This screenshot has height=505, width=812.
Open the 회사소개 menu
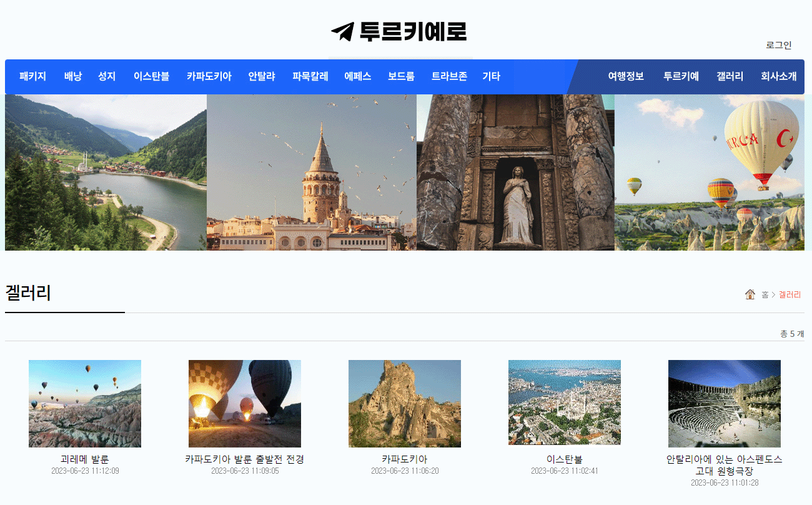(778, 77)
